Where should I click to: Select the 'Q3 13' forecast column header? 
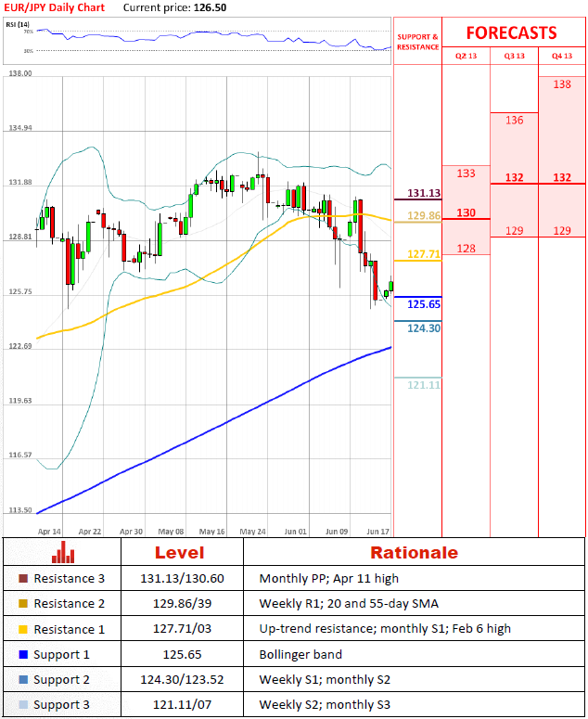(514, 56)
